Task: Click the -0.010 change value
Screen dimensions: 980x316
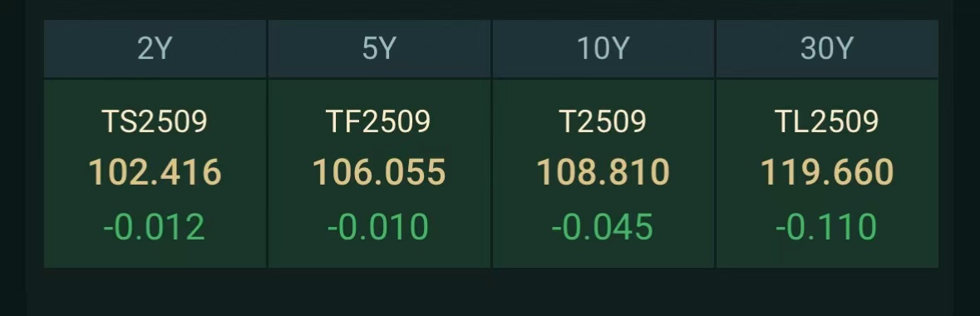Action: pyautogui.click(x=378, y=227)
